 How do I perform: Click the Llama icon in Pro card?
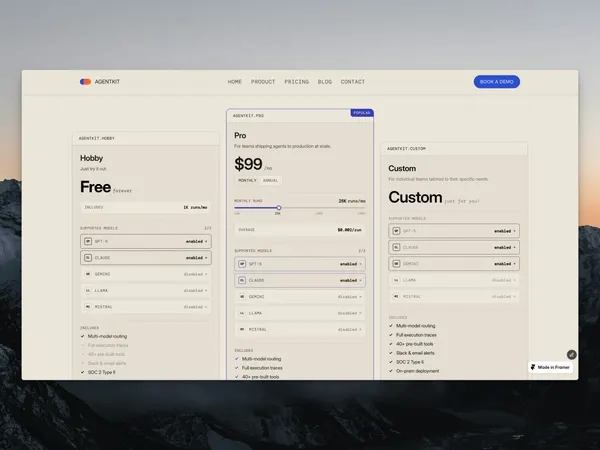[x=242, y=313]
